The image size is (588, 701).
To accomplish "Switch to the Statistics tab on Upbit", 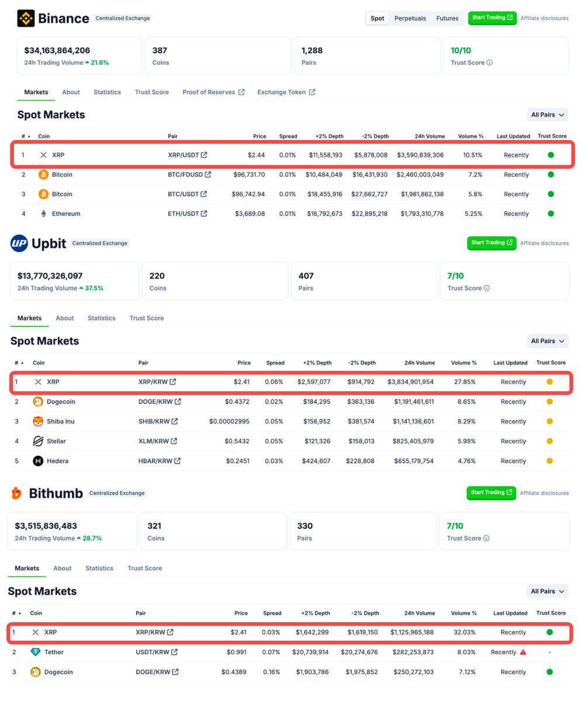I will pos(102,318).
